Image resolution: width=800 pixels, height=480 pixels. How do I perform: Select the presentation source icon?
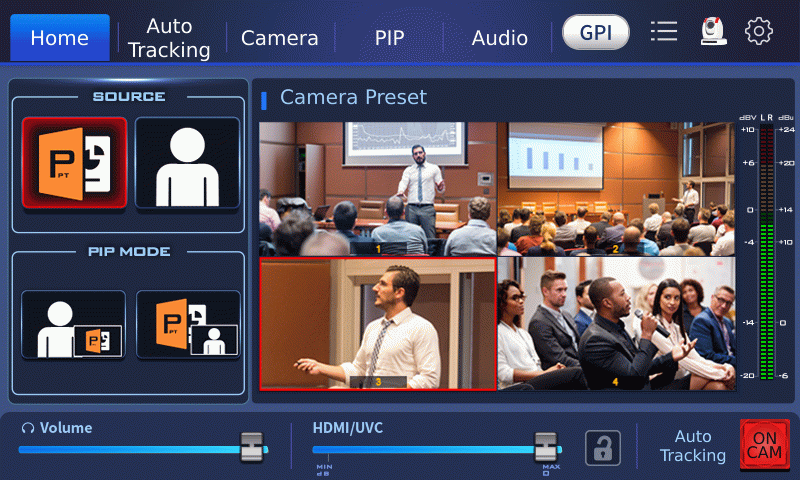click(75, 163)
